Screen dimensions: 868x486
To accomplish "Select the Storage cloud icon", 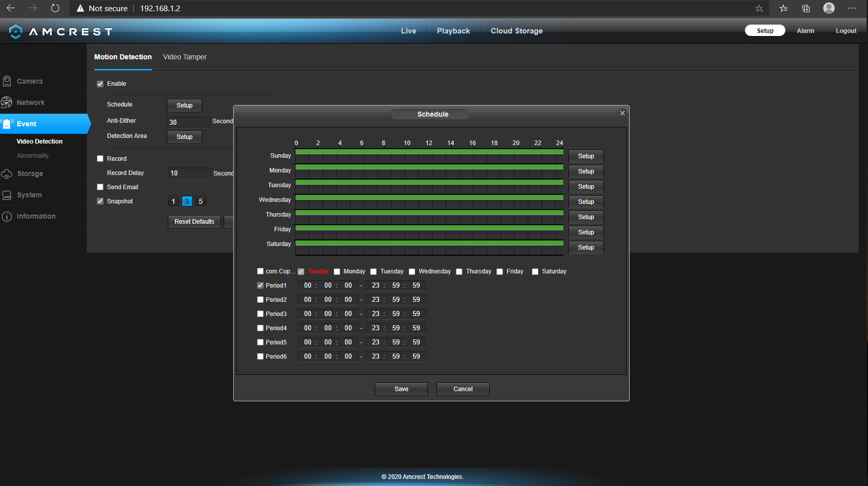I will (x=7, y=173).
